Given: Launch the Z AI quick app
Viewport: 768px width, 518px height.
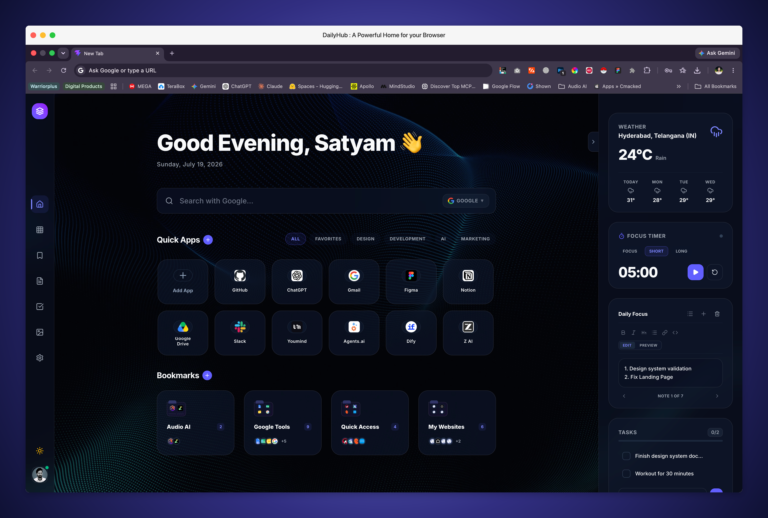Looking at the screenshot, I should (468, 333).
